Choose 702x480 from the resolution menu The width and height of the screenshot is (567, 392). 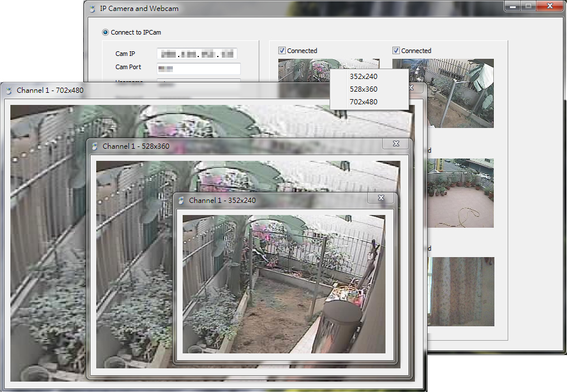point(364,102)
